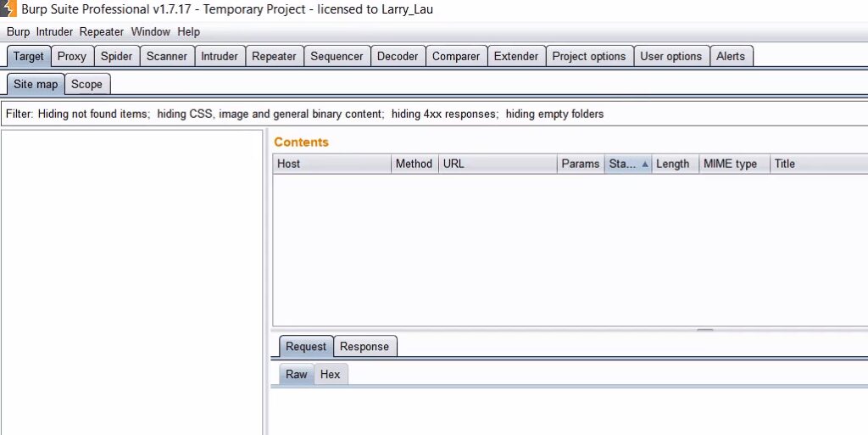This screenshot has width=868, height=435.
Task: Open the Project options tab
Action: click(589, 57)
